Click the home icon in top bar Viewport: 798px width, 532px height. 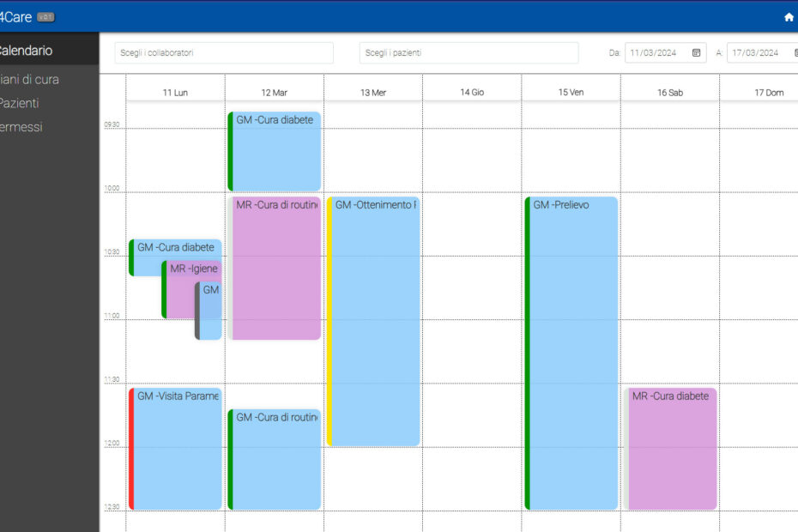[789, 17]
